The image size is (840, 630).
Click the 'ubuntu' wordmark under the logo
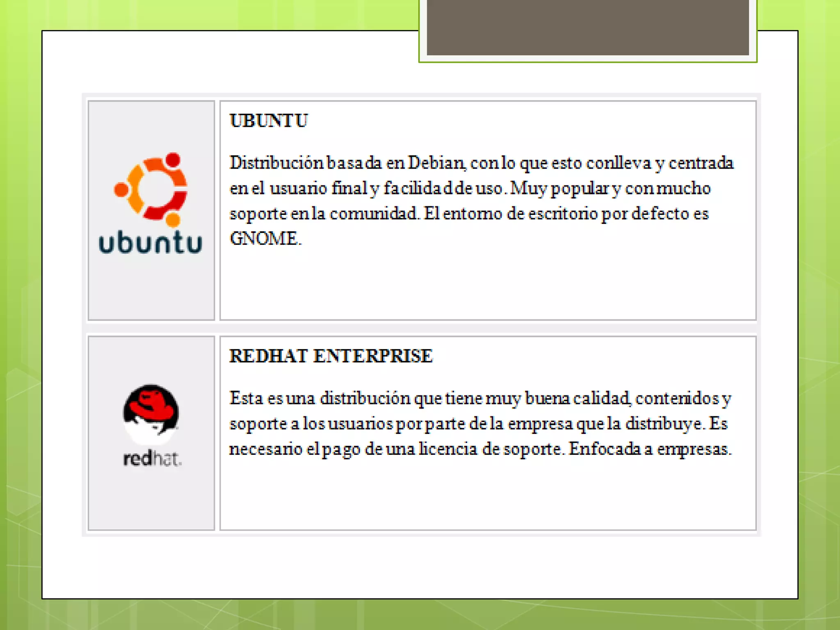151,243
